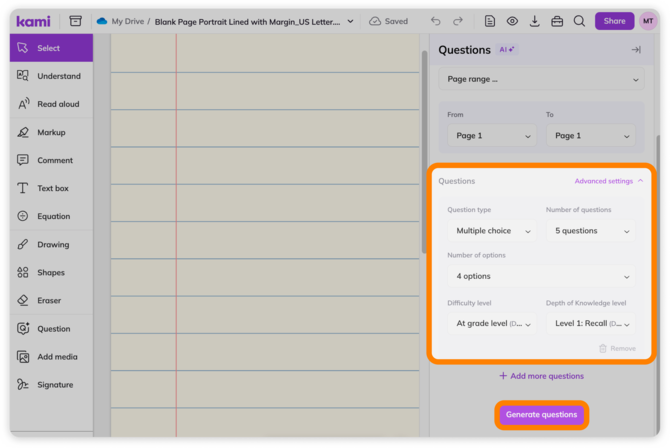Screen dimensions: 670x448
Task: Choose the Markup tool
Action: (x=51, y=132)
